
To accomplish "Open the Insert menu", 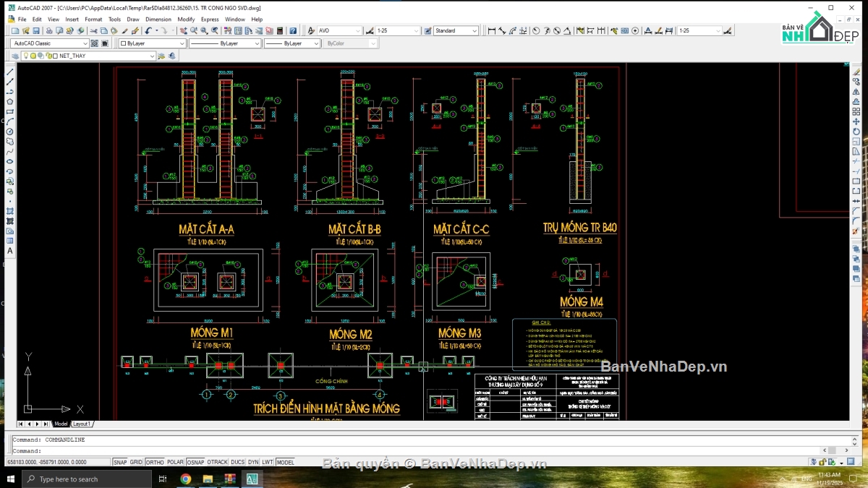I will [72, 20].
